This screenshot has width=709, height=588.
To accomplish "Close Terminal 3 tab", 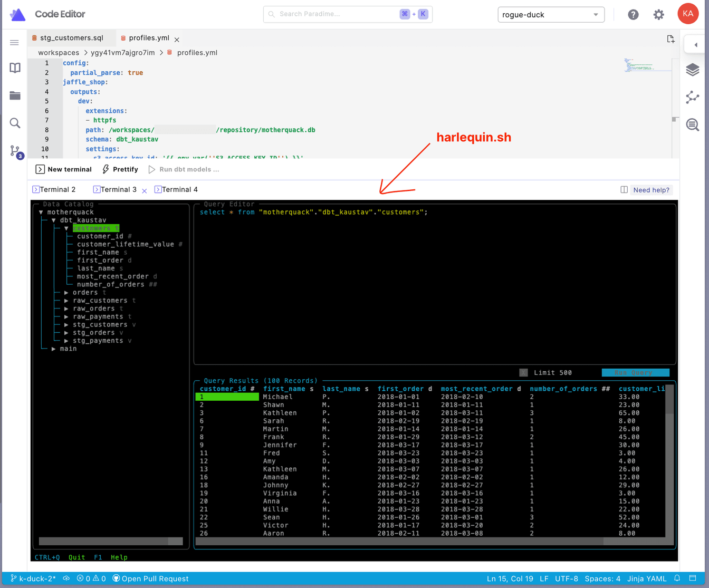I will coord(145,191).
